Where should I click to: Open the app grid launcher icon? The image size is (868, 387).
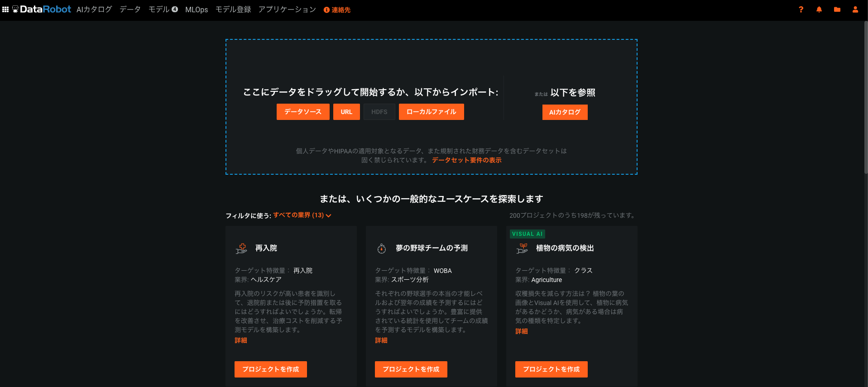click(x=5, y=9)
